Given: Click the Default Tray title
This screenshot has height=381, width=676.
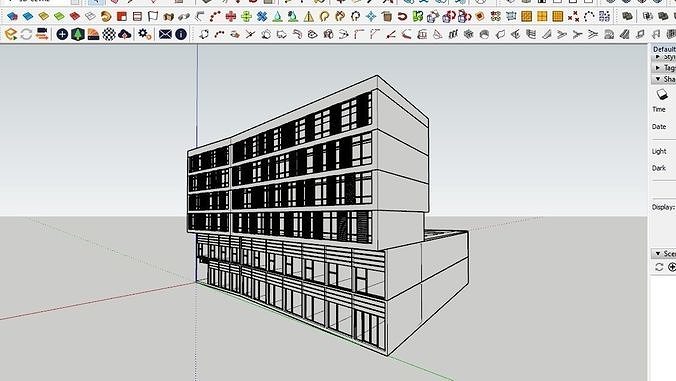Looking at the screenshot, I should tap(664, 49).
